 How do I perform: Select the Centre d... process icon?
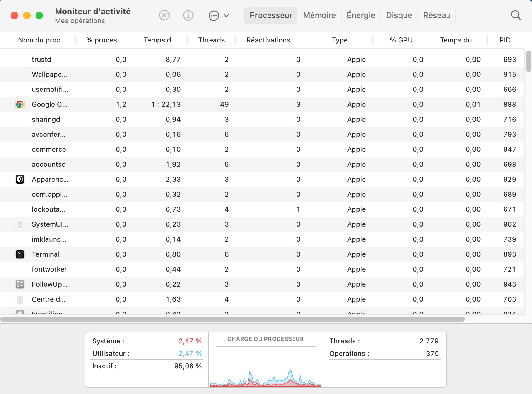20,299
